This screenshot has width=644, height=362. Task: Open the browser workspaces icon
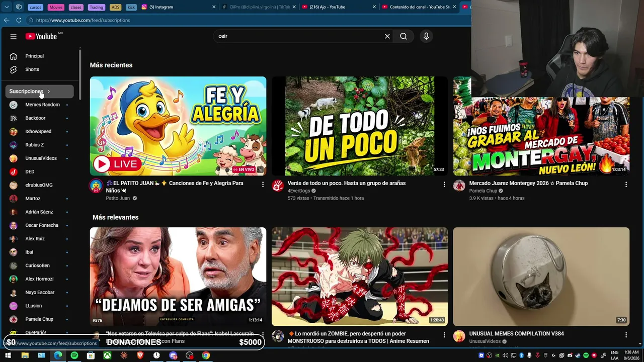pos(19,7)
